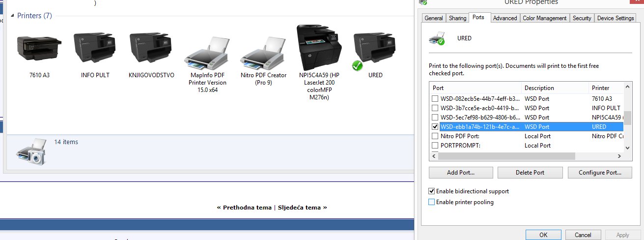The width and height of the screenshot is (644, 240).
Task: Collapse the Printers (7) group
Action: point(13,16)
